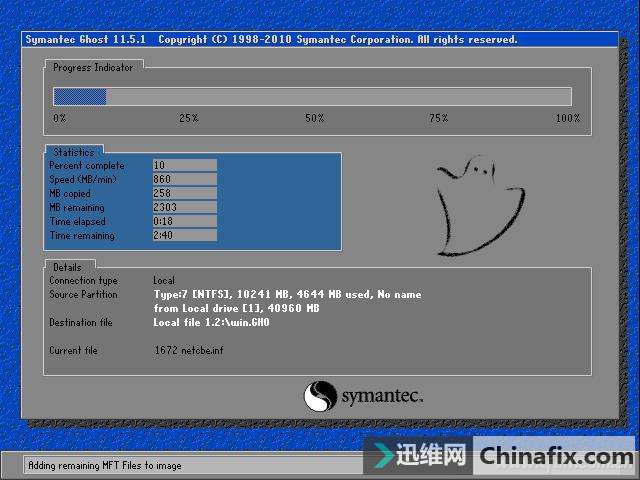Screen dimensions: 640x480
Task: Click the MB remaining value 2303
Action: (x=185, y=207)
